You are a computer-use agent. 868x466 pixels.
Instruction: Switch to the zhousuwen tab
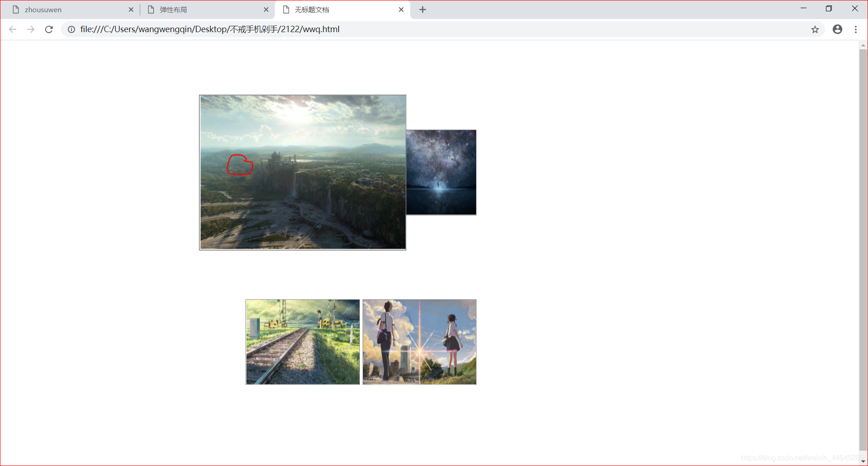click(x=72, y=10)
